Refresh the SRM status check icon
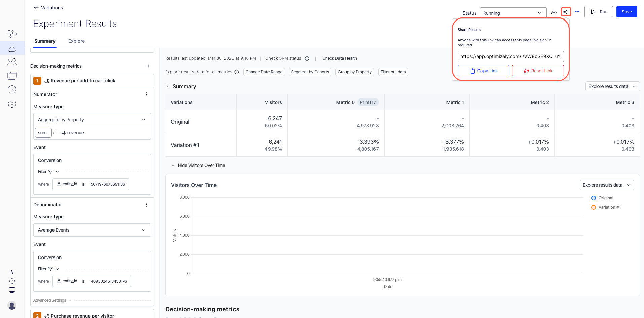Viewport: 644px width, 318px height. (x=307, y=58)
